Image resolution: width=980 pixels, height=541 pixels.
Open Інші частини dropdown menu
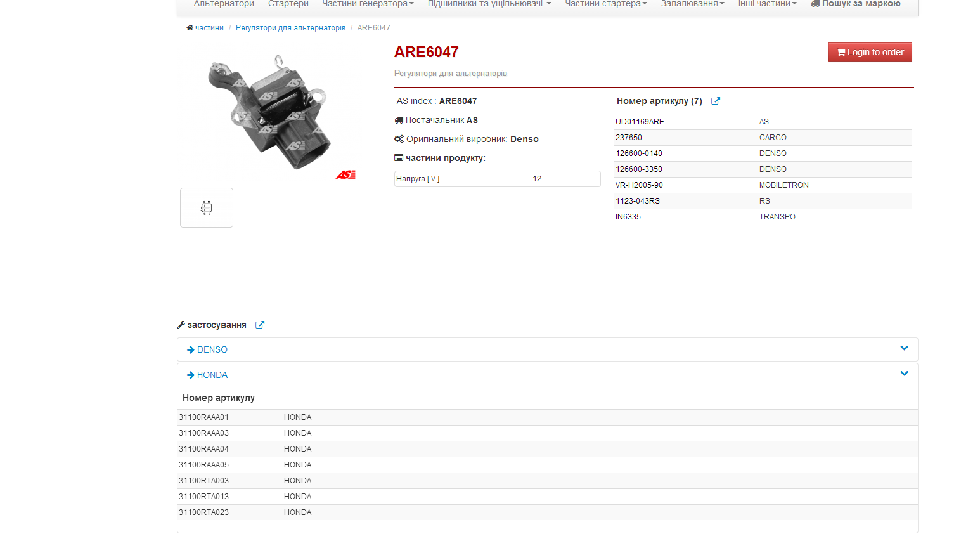pyautogui.click(x=767, y=4)
